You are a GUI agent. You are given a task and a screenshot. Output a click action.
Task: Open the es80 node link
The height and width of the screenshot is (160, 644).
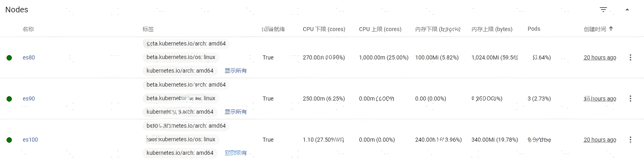click(x=29, y=58)
